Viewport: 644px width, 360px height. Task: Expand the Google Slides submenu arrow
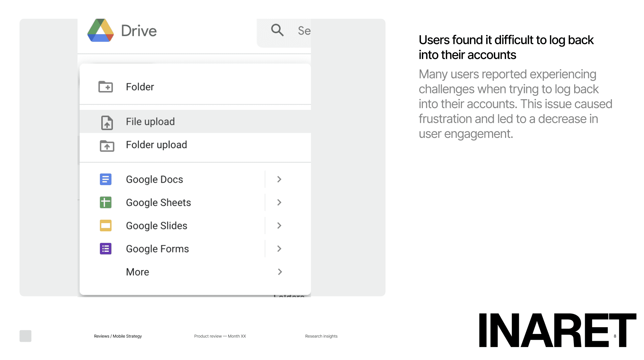click(x=279, y=226)
